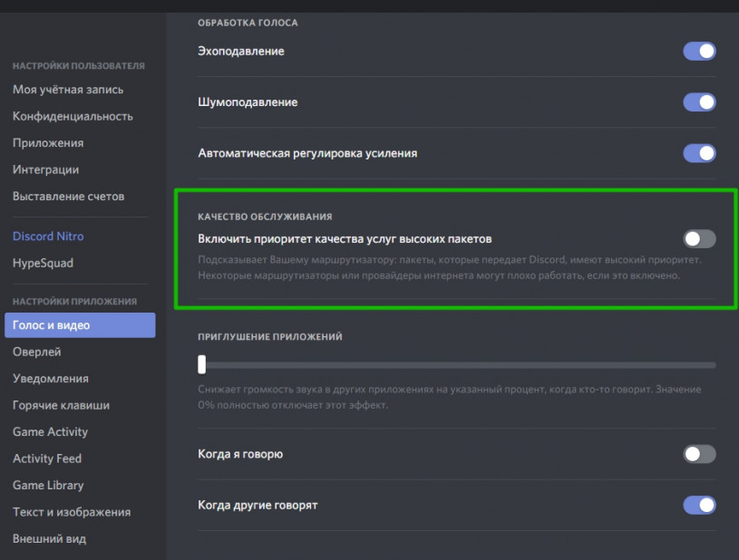Open the Game Activity section

tap(50, 432)
